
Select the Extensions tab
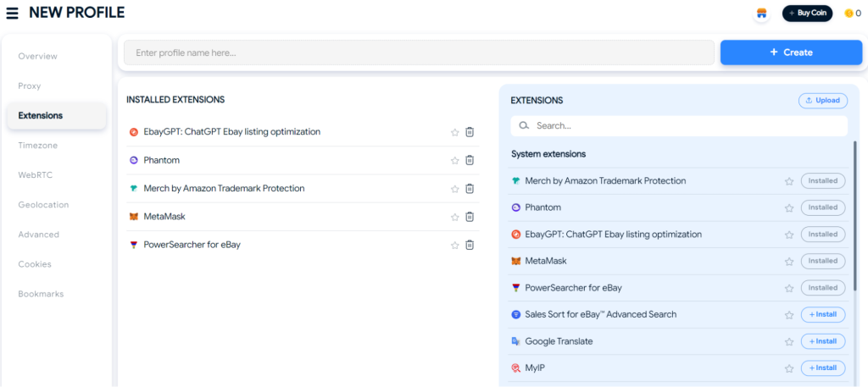point(57,115)
